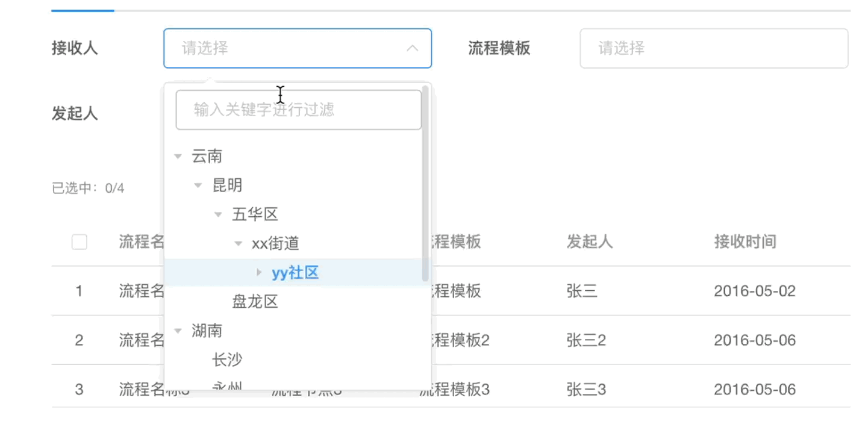
Task: Click the 流程模板 field label
Action: [x=499, y=48]
